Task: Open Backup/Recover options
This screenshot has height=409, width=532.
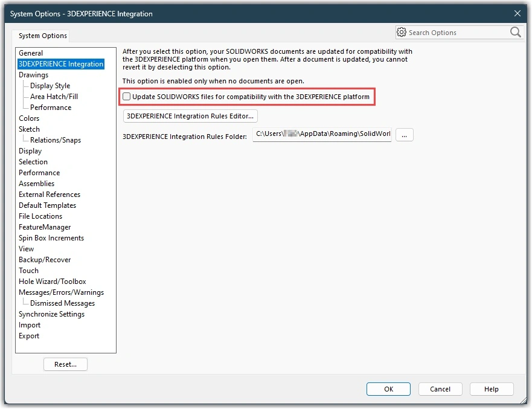Action: click(45, 260)
